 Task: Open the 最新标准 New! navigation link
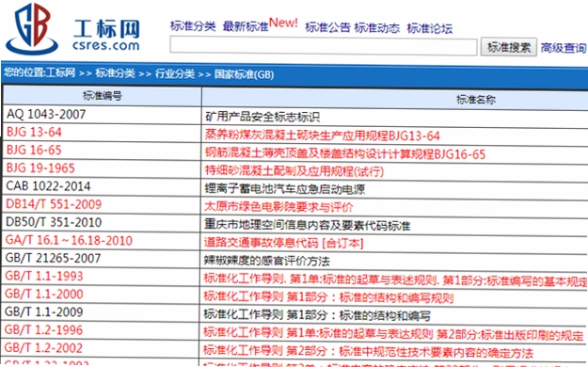coord(261,24)
